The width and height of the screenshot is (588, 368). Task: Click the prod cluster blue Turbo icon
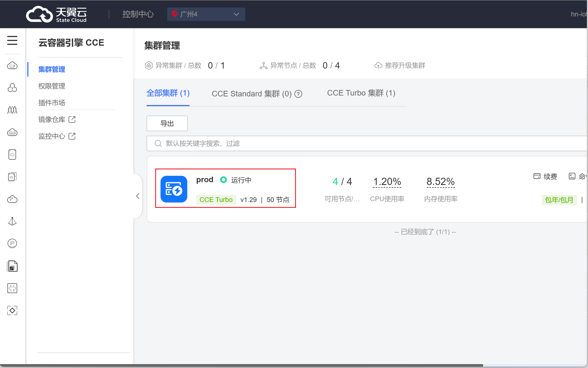coord(174,189)
